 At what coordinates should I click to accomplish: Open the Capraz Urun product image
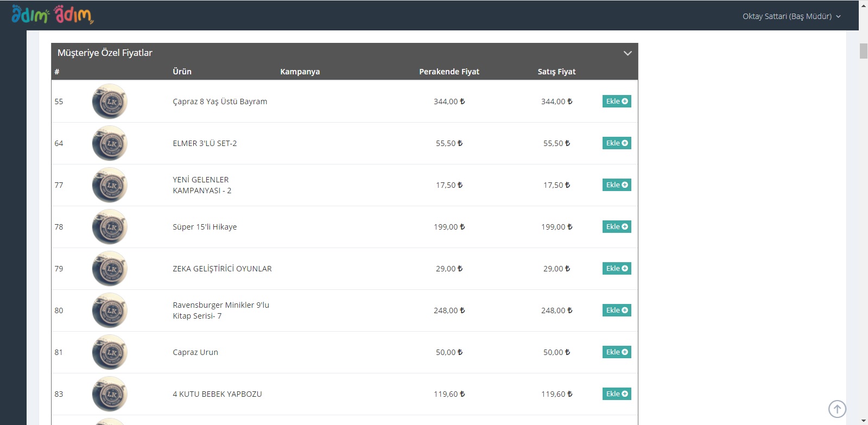click(110, 352)
